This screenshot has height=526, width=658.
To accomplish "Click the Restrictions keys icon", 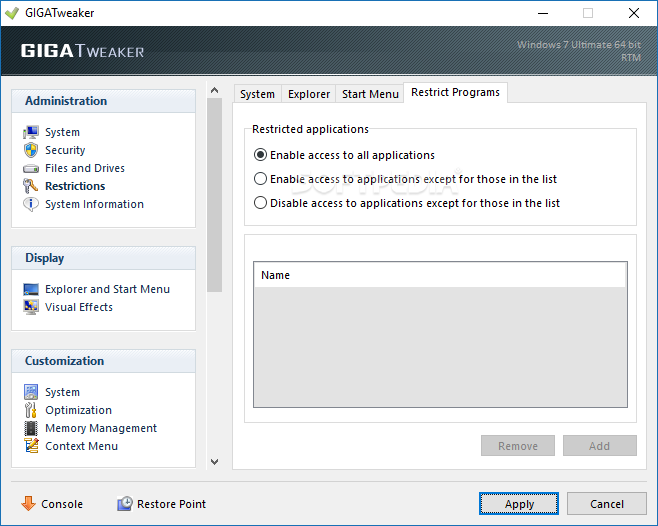I will (x=31, y=186).
